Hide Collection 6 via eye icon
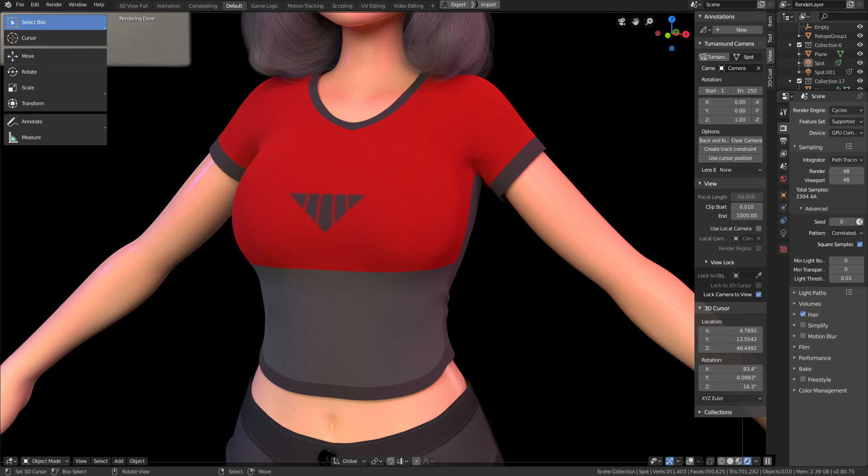 pyautogui.click(x=860, y=45)
